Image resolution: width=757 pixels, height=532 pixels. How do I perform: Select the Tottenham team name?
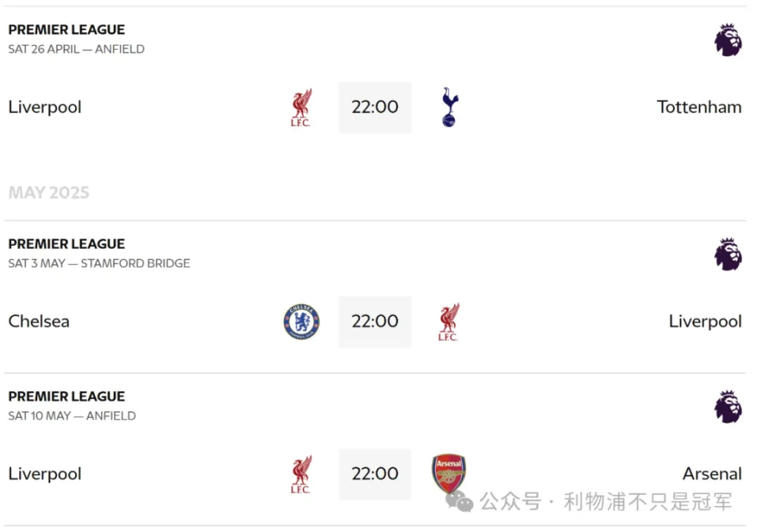click(x=699, y=107)
